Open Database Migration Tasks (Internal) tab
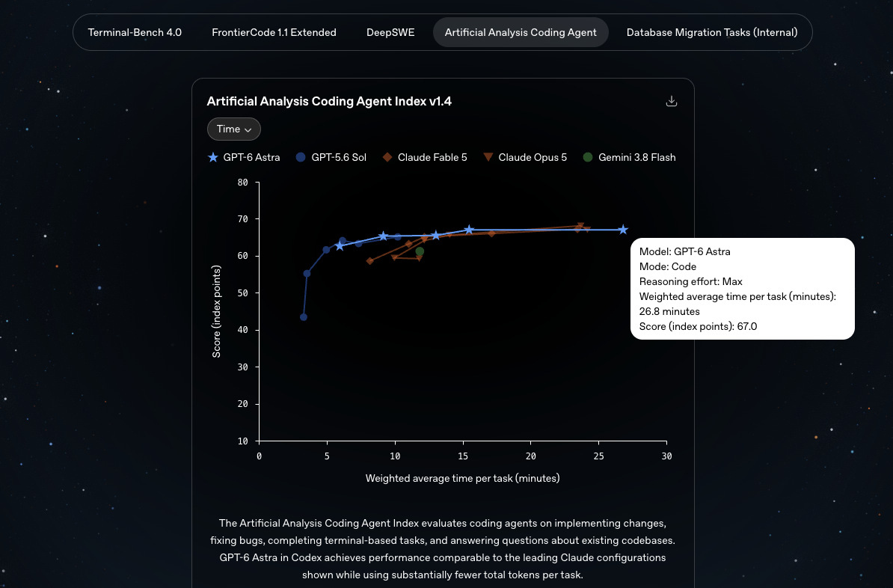 712,32
